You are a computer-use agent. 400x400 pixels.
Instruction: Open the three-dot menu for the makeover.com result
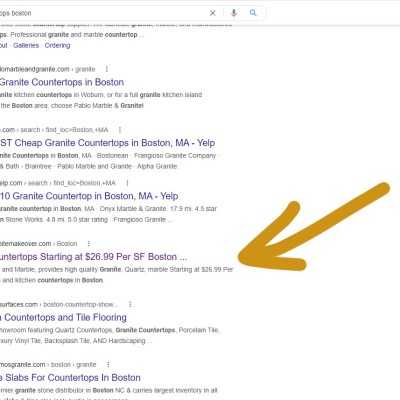(x=88, y=244)
